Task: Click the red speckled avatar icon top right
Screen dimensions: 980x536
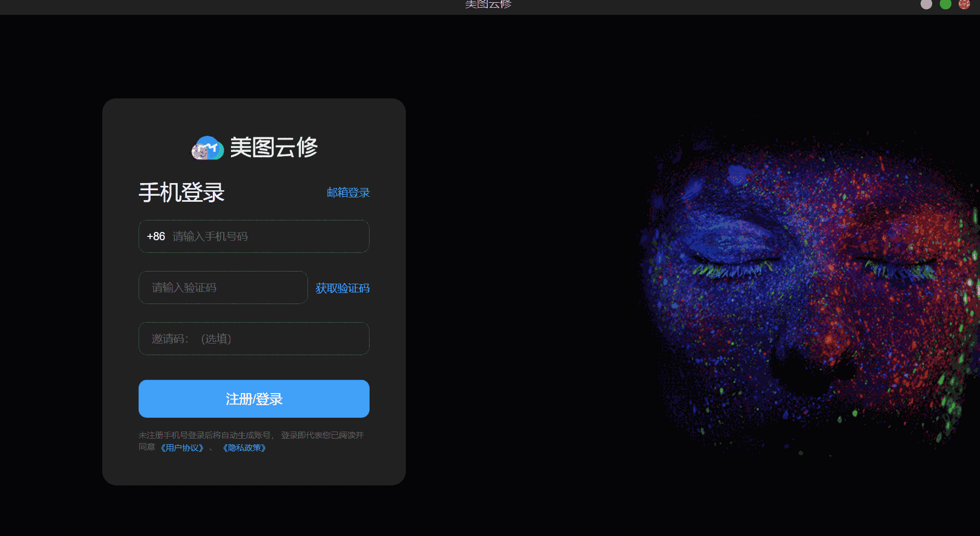Action: pyautogui.click(x=964, y=4)
